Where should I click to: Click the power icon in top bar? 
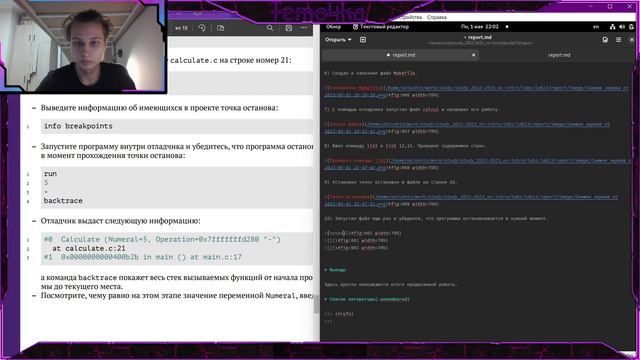coord(631,27)
